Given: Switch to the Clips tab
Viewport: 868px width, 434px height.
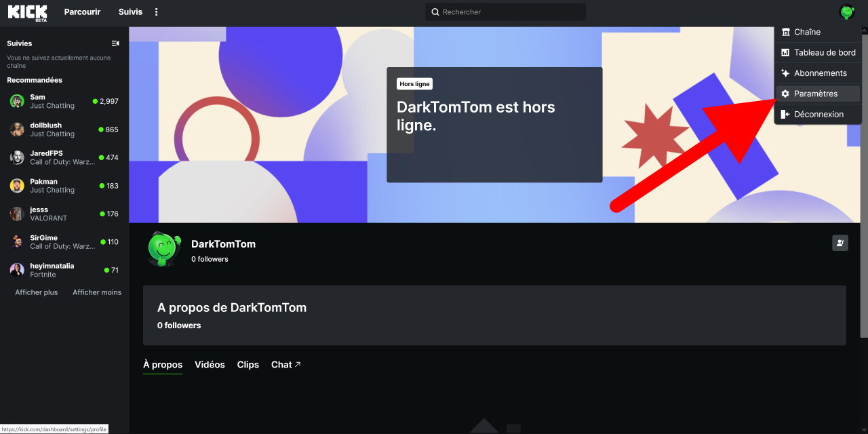Looking at the screenshot, I should click(248, 365).
